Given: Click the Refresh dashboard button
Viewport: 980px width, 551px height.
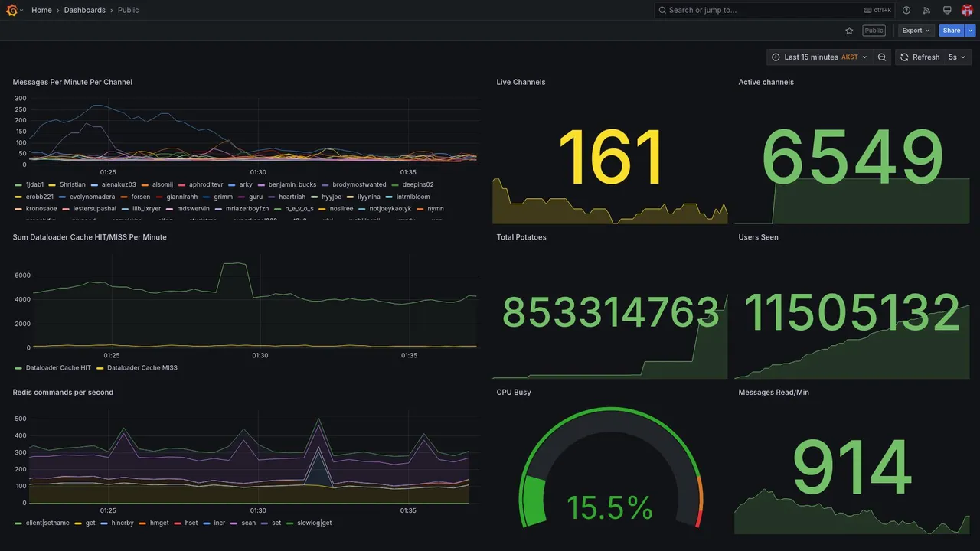Looking at the screenshot, I should pos(919,57).
